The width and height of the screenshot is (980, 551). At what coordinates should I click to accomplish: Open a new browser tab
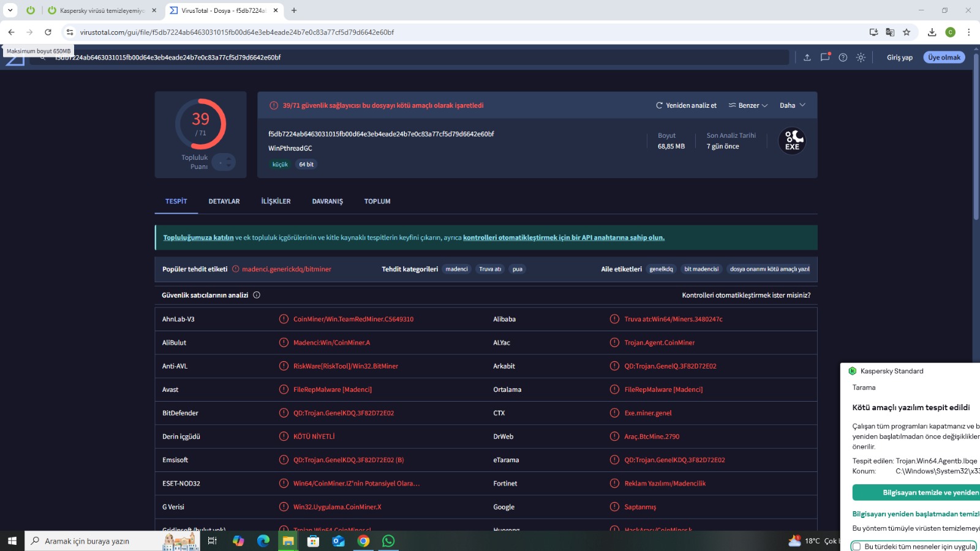294,10
